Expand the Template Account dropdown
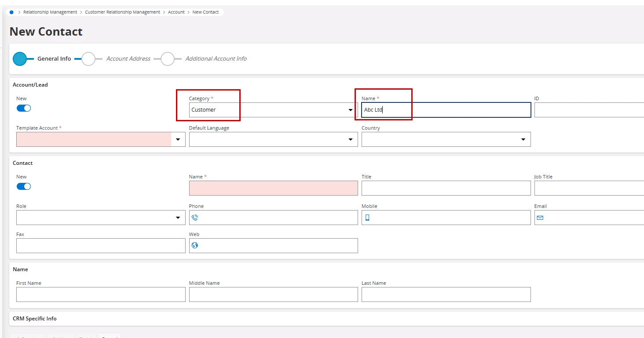This screenshot has height=338, width=644. coord(178,139)
